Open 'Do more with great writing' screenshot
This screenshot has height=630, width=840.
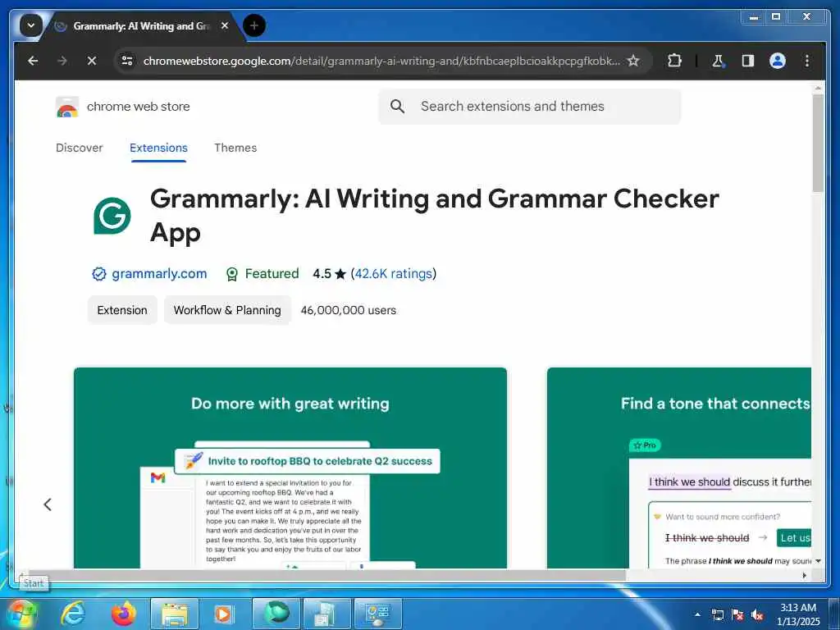(x=290, y=468)
